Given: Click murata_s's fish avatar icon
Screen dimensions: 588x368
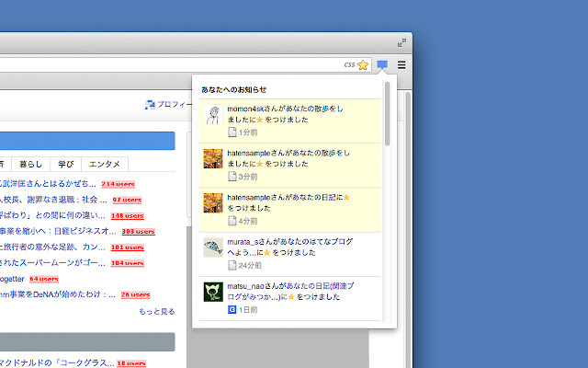Looking at the screenshot, I should [x=212, y=247].
